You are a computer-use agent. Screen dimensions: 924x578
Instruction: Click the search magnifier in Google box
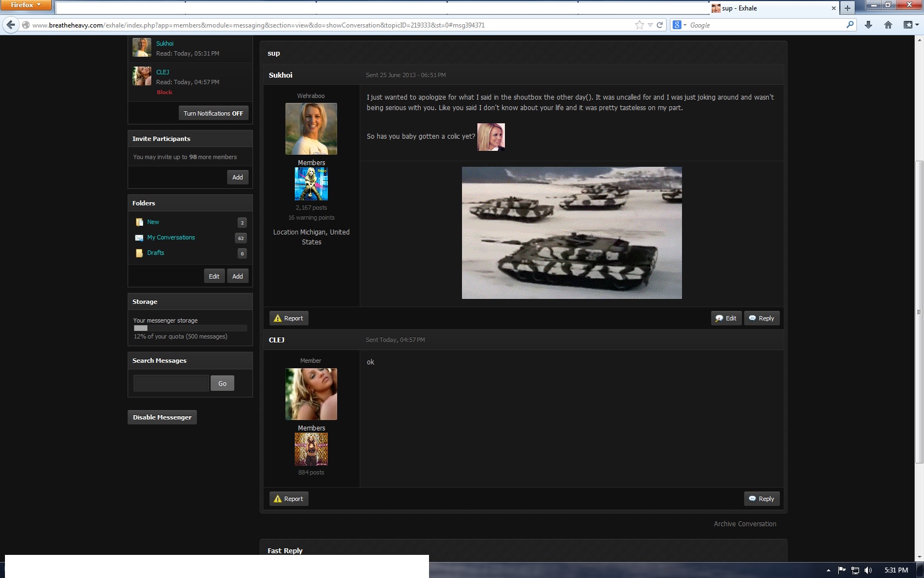pyautogui.click(x=850, y=25)
